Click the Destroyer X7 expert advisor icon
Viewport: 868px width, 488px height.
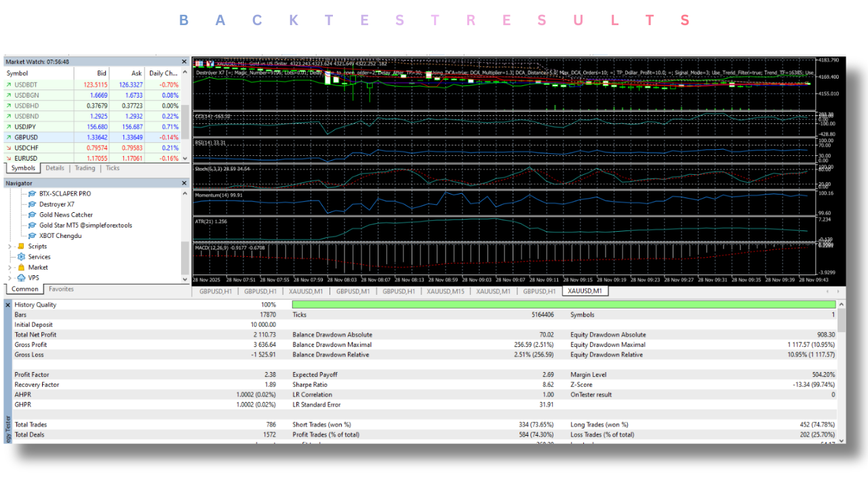(31, 204)
